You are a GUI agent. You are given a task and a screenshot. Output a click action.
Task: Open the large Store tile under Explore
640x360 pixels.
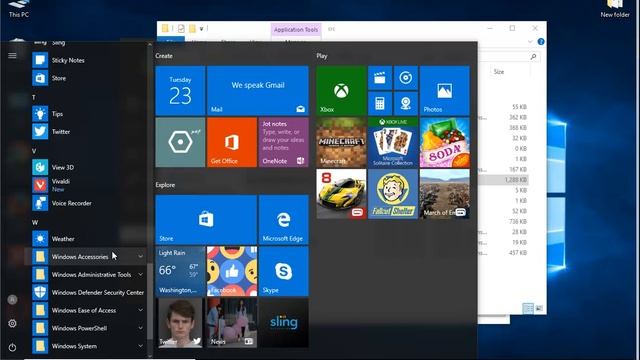tap(206, 220)
